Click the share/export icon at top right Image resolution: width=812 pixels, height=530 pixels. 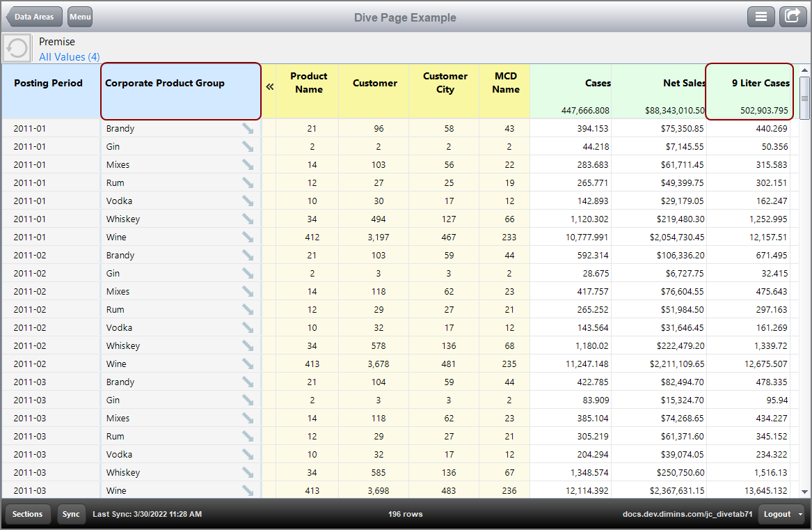click(793, 17)
